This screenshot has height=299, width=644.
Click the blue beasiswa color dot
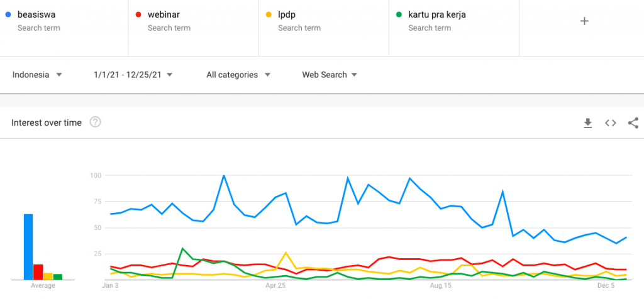8,14
